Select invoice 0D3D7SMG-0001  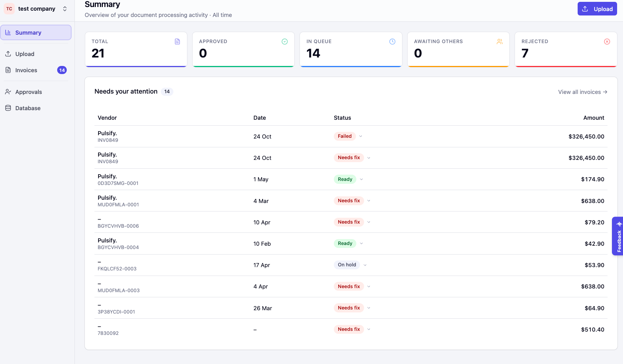[118, 183]
